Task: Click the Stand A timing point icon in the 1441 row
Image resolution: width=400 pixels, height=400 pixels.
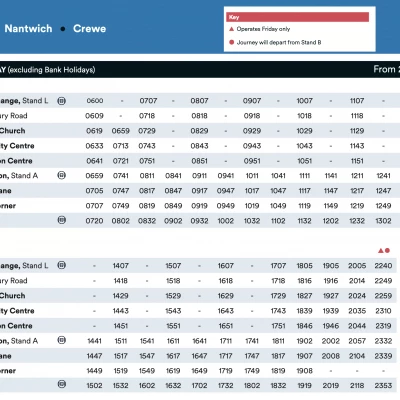Action: [x=61, y=340]
